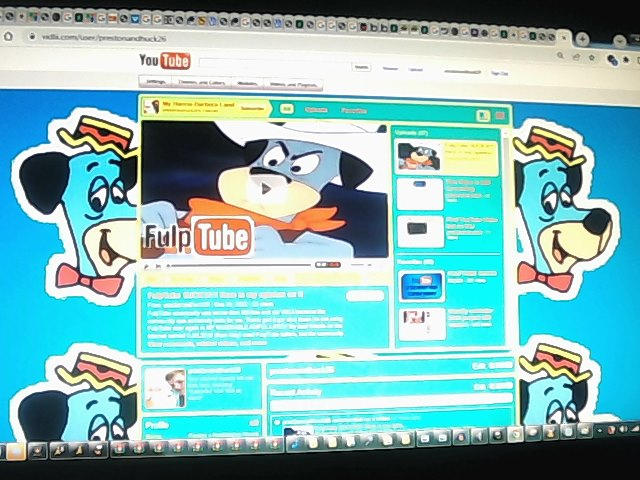This screenshot has height=480, width=640.
Task: Close the active browser tab
Action: [x=564, y=38]
